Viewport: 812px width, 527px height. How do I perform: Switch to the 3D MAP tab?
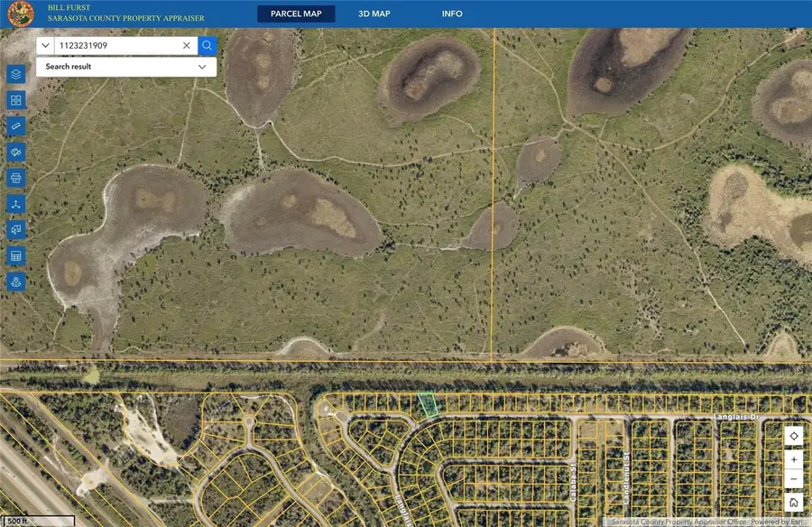click(x=374, y=14)
